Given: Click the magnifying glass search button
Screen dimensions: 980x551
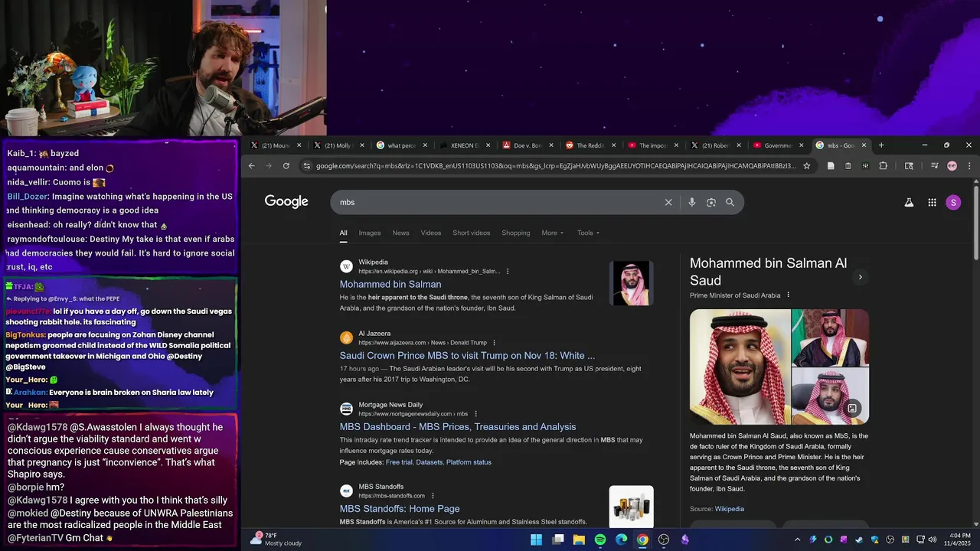Looking at the screenshot, I should click(730, 202).
